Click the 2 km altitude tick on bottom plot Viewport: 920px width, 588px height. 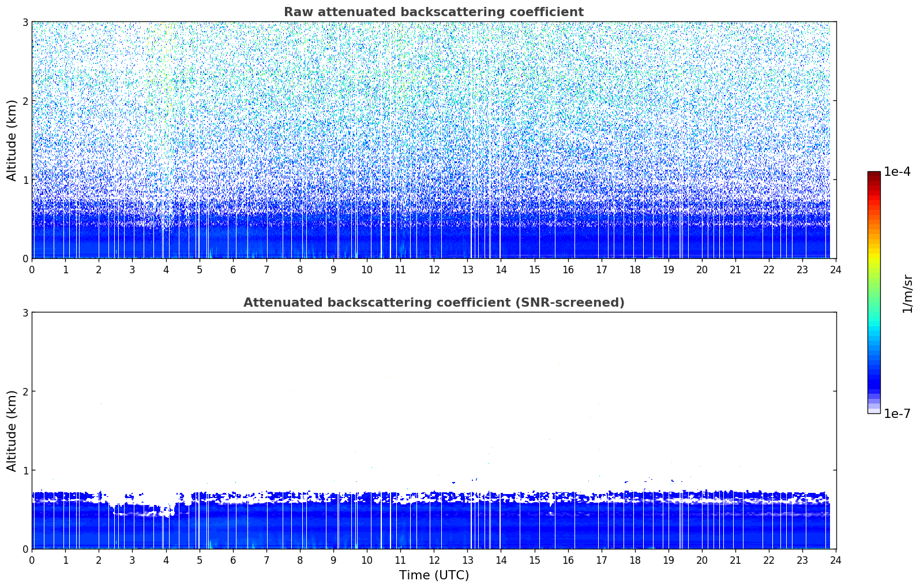[x=25, y=391]
